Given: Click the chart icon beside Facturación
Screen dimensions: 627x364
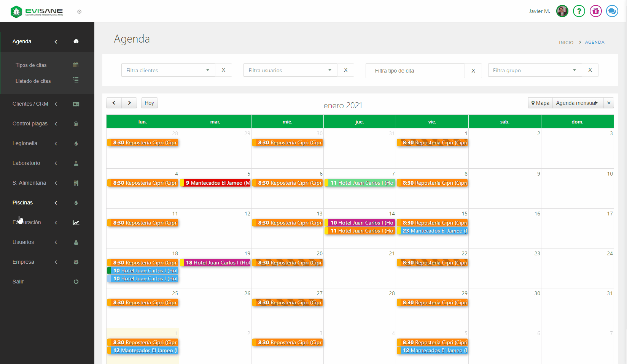Looking at the screenshot, I should point(76,223).
